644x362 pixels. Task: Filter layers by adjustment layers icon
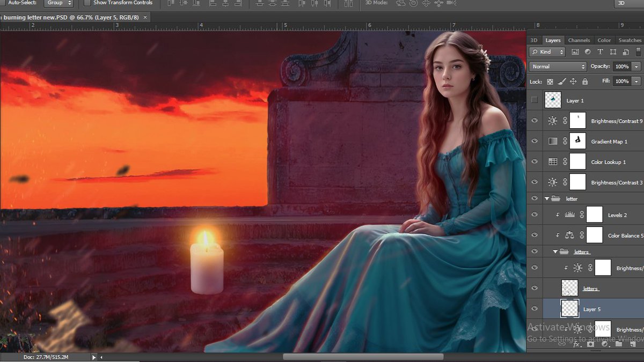(x=588, y=52)
